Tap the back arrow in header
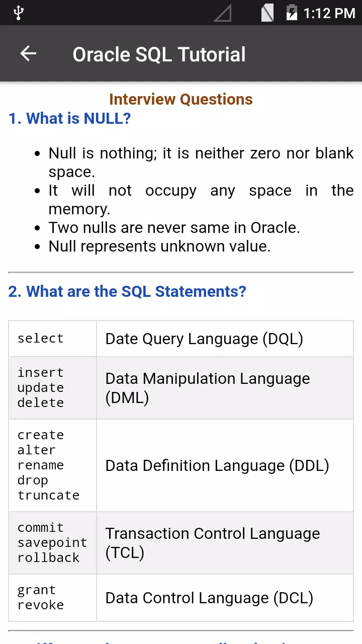362x644 pixels. tap(28, 54)
